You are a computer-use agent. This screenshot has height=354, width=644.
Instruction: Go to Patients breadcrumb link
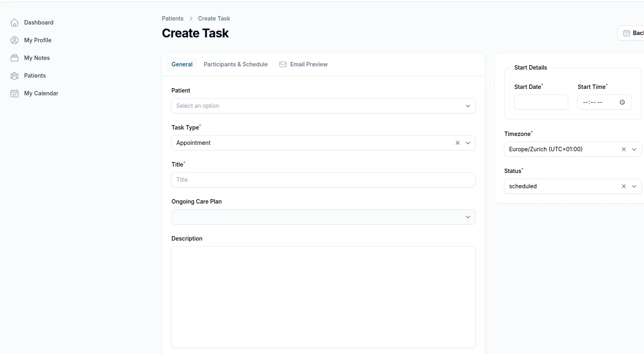click(173, 19)
